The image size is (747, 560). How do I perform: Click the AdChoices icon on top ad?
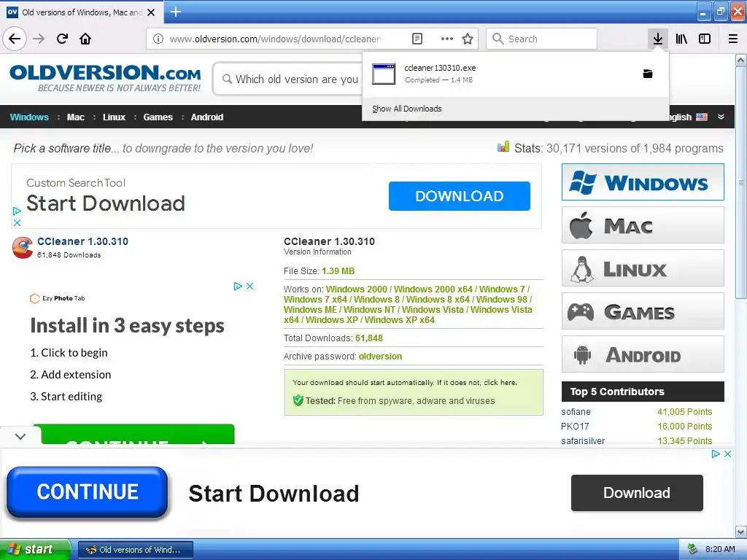pyautogui.click(x=18, y=211)
